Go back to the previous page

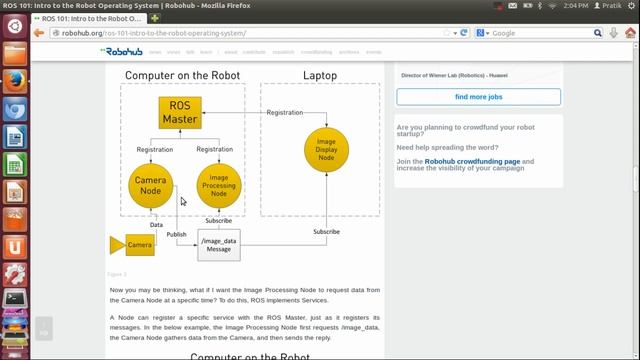point(39,33)
